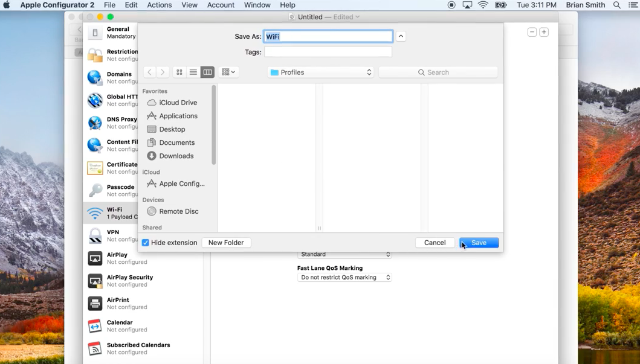Click the save dialog Search field

[438, 72]
